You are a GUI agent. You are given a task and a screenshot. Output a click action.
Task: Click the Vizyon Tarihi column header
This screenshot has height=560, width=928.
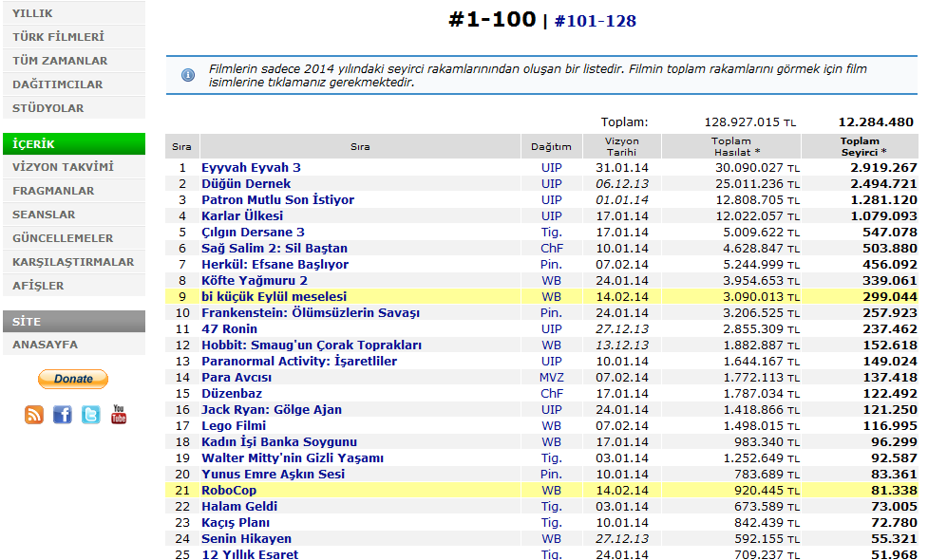(x=622, y=146)
